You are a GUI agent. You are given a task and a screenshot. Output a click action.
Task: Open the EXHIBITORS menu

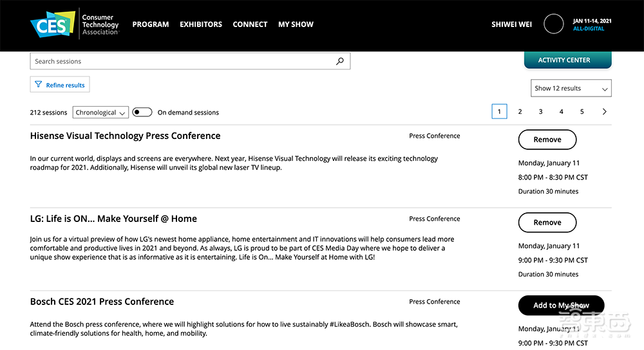coord(201,24)
